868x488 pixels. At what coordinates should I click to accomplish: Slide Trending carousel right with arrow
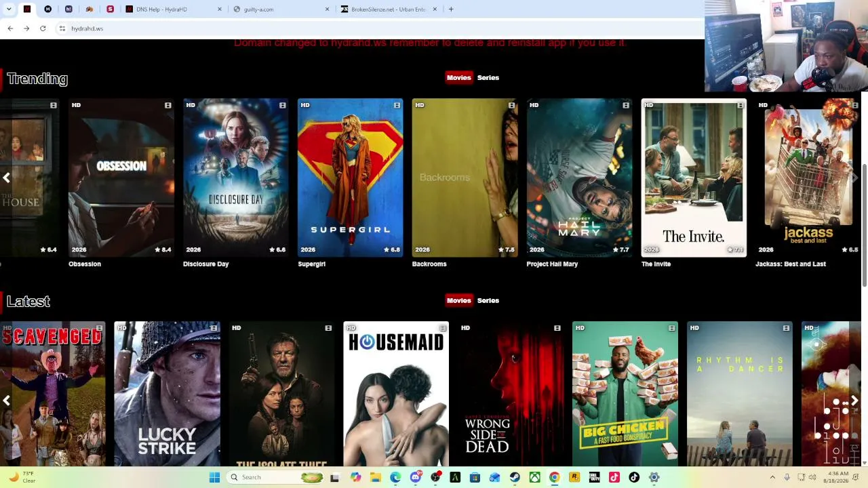point(855,178)
